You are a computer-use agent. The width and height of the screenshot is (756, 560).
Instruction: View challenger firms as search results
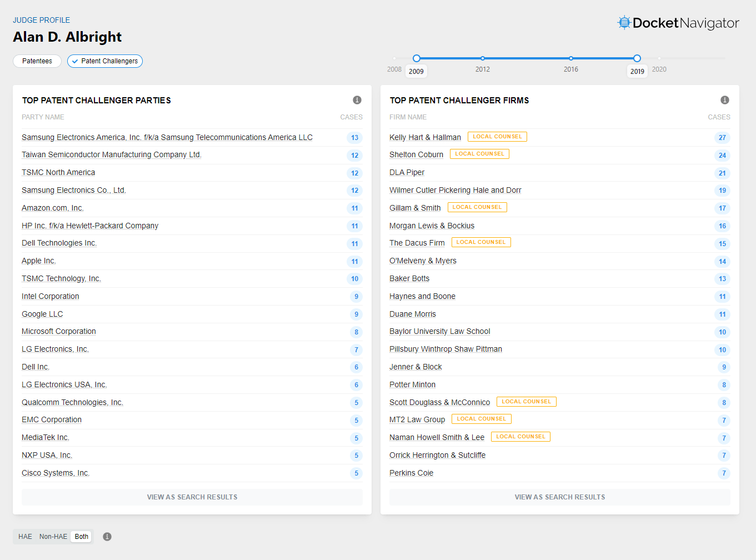(x=559, y=497)
